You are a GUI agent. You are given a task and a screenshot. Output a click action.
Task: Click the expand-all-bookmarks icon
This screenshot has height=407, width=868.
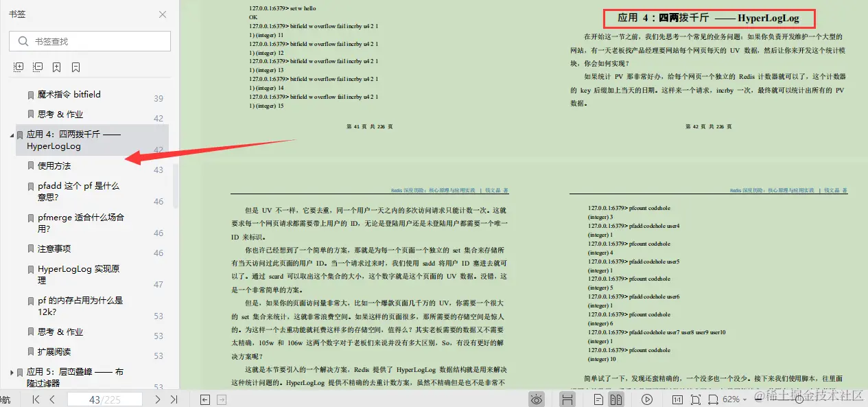coord(19,67)
